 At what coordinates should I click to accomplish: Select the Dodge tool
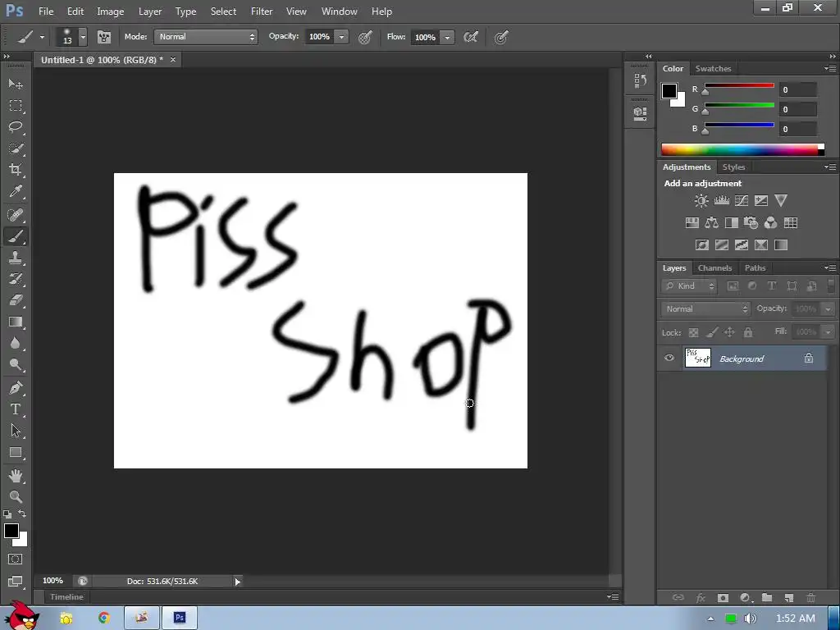(x=16, y=365)
